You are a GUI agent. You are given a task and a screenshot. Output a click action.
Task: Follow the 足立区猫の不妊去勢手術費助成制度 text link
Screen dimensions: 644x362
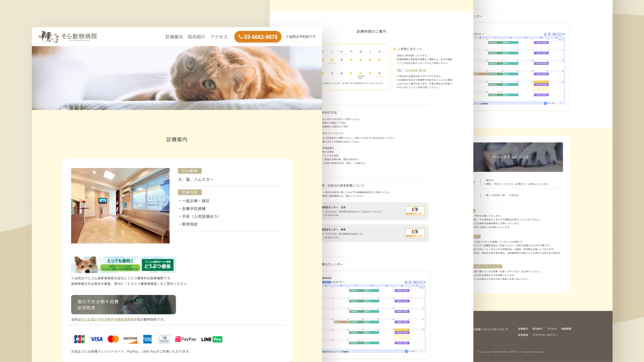[107, 319]
